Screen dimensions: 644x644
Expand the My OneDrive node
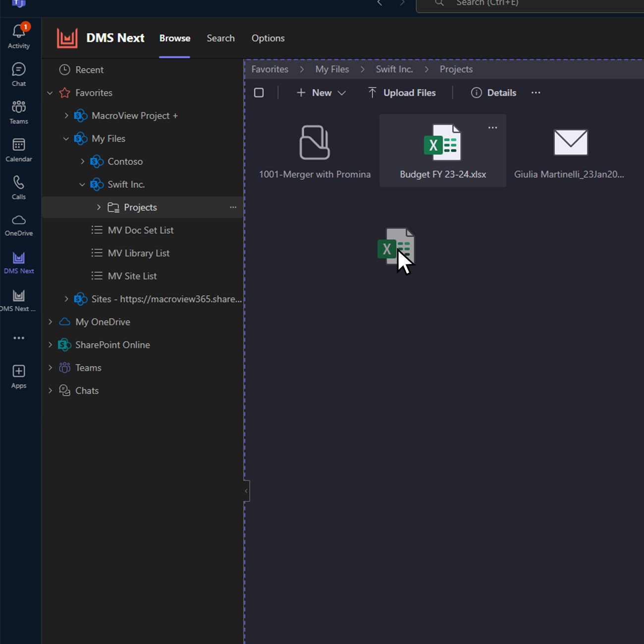click(x=50, y=322)
